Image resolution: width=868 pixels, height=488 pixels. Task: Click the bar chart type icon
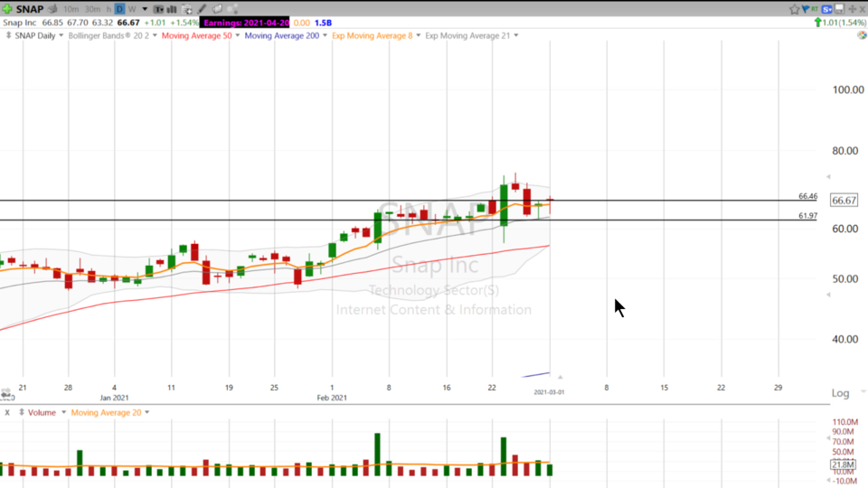point(172,9)
